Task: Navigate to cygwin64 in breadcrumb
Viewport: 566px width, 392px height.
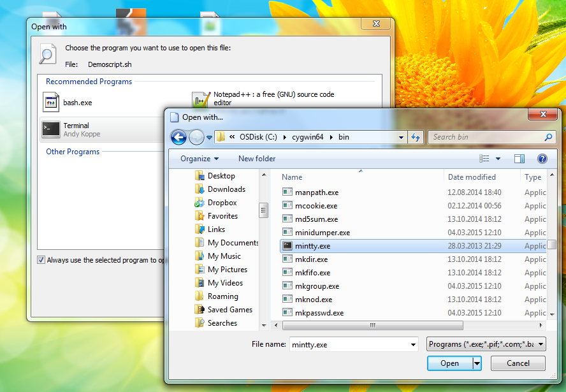Action: coord(308,137)
